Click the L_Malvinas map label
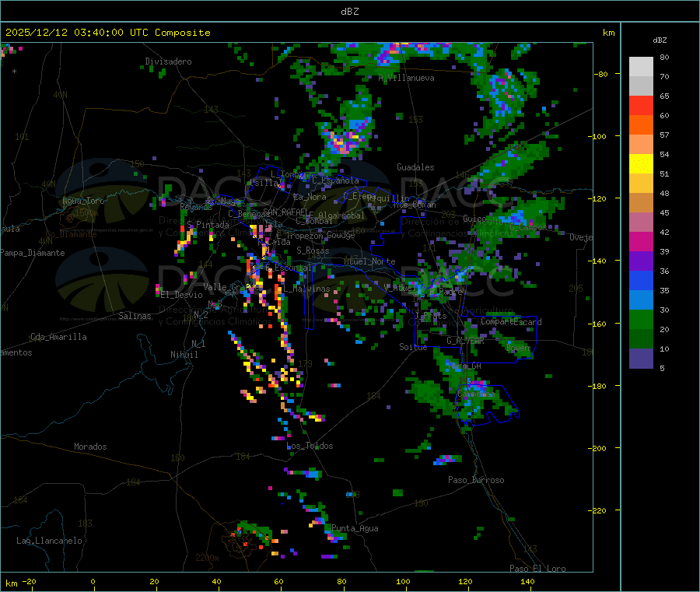The image size is (700, 592). pos(306,289)
